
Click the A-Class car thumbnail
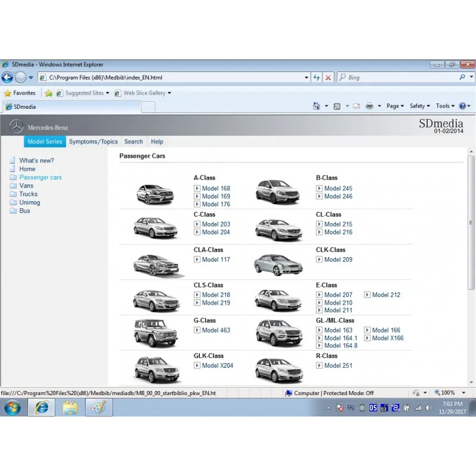coord(155,194)
